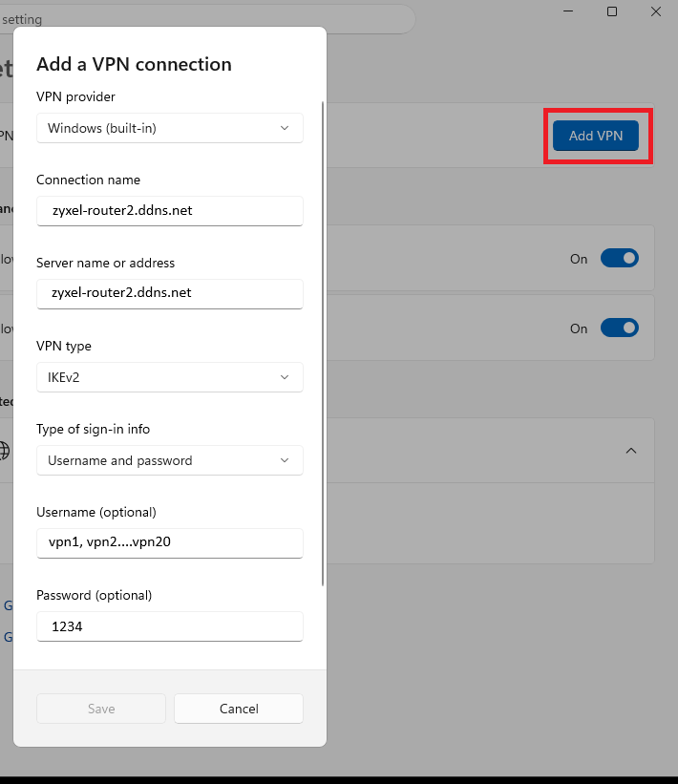The width and height of the screenshot is (678, 784).
Task: Click the dialog's vertical scrollbar
Action: pyautogui.click(x=323, y=344)
